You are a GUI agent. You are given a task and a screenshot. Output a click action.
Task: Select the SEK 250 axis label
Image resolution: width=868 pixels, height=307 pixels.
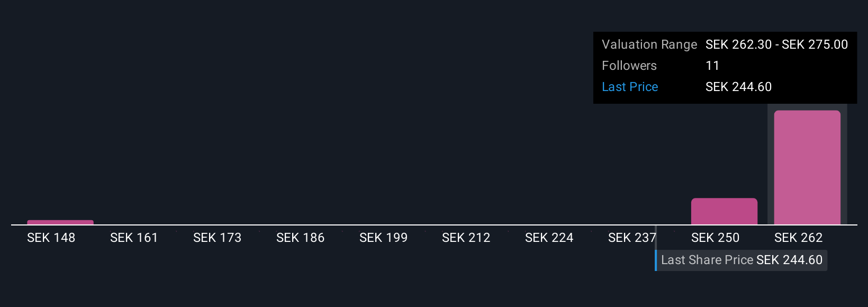(715, 238)
